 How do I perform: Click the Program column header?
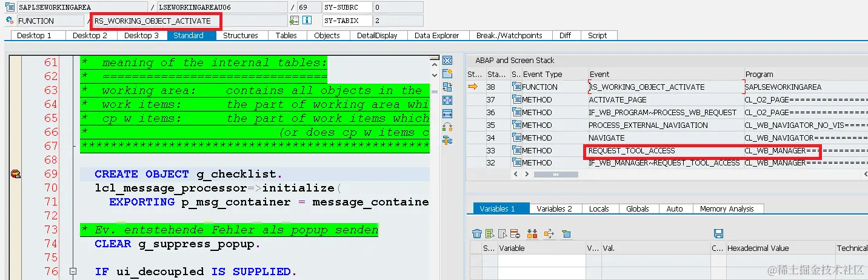pyautogui.click(x=806, y=74)
